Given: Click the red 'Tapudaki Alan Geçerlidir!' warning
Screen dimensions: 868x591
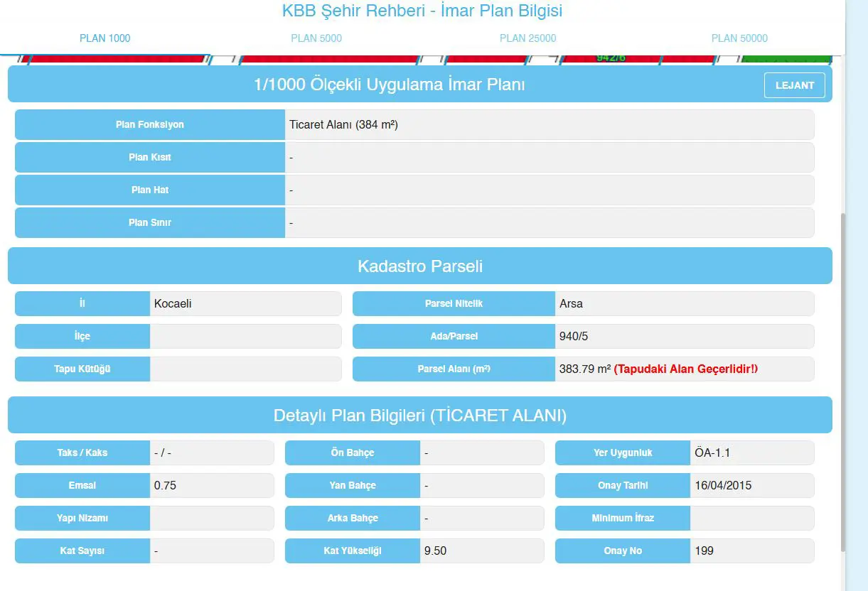Looking at the screenshot, I should coord(686,369).
